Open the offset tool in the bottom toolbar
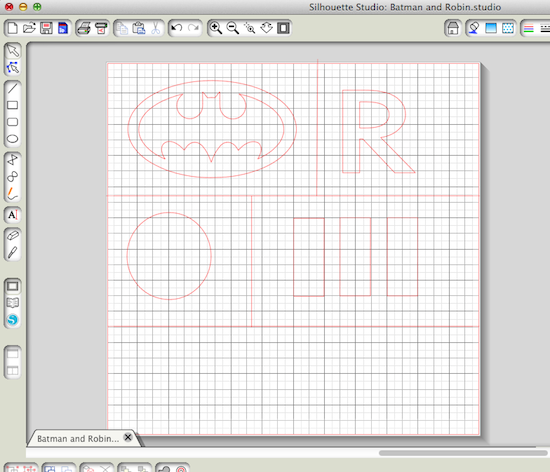 click(x=181, y=469)
